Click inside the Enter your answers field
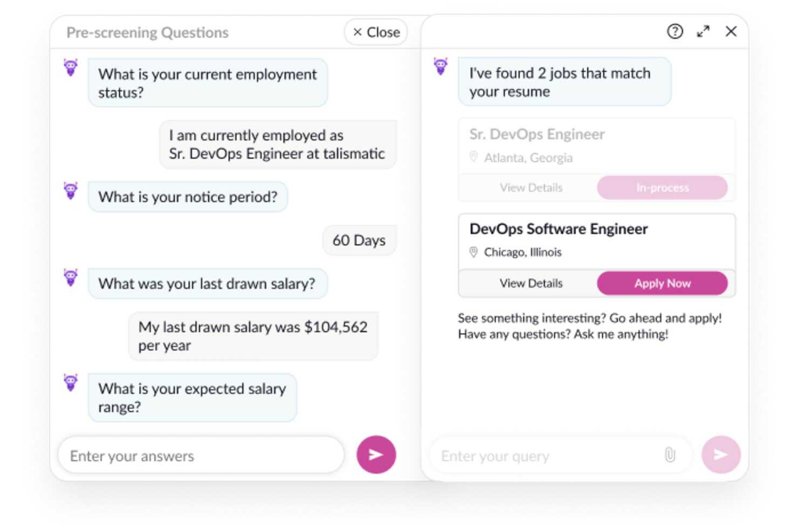Image resolution: width=798 pixels, height=532 pixels. [200, 455]
